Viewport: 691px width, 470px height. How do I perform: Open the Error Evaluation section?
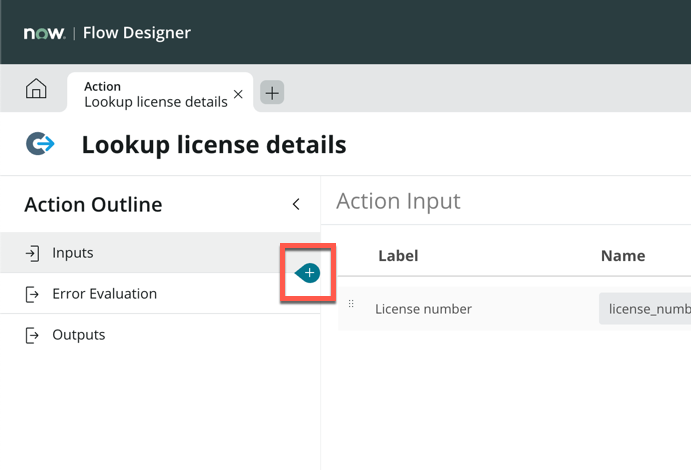click(104, 294)
